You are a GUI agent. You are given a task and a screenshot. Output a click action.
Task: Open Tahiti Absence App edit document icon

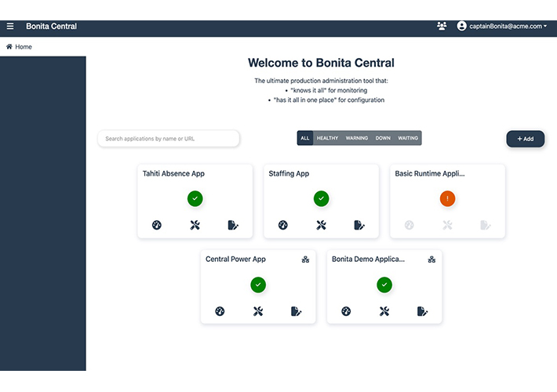233,225
